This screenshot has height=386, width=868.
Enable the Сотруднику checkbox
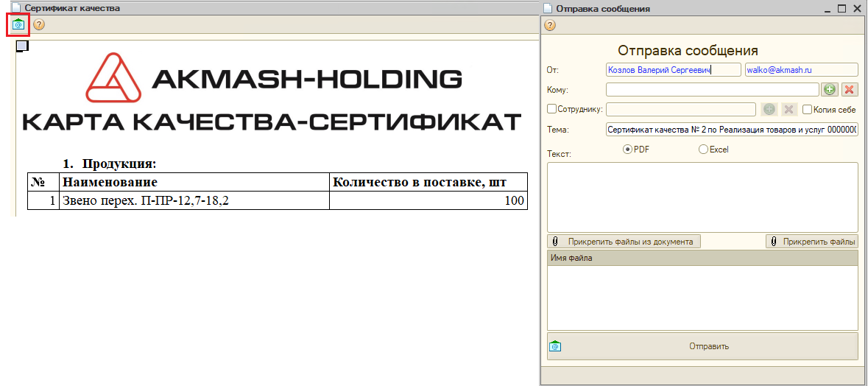pyautogui.click(x=551, y=109)
